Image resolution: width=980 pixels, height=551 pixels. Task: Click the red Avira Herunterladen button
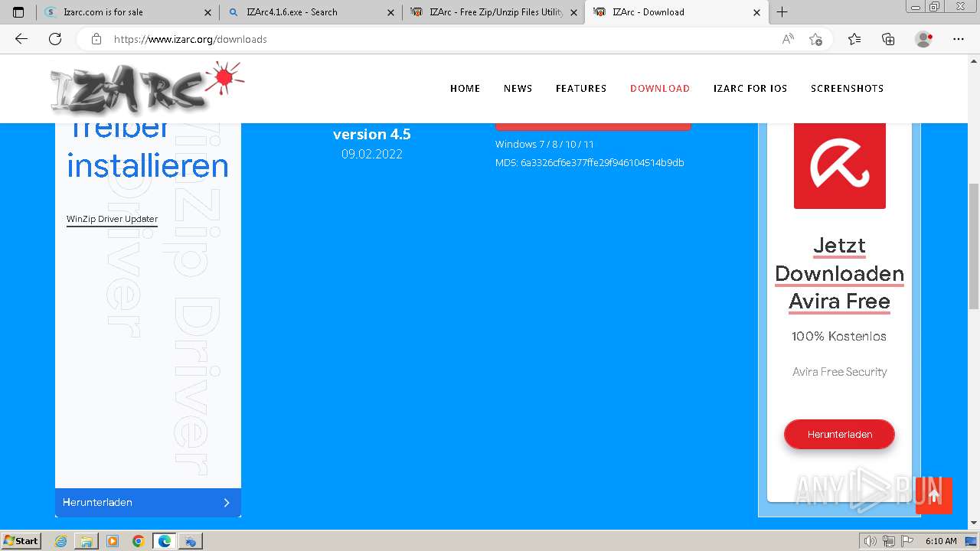tap(839, 434)
